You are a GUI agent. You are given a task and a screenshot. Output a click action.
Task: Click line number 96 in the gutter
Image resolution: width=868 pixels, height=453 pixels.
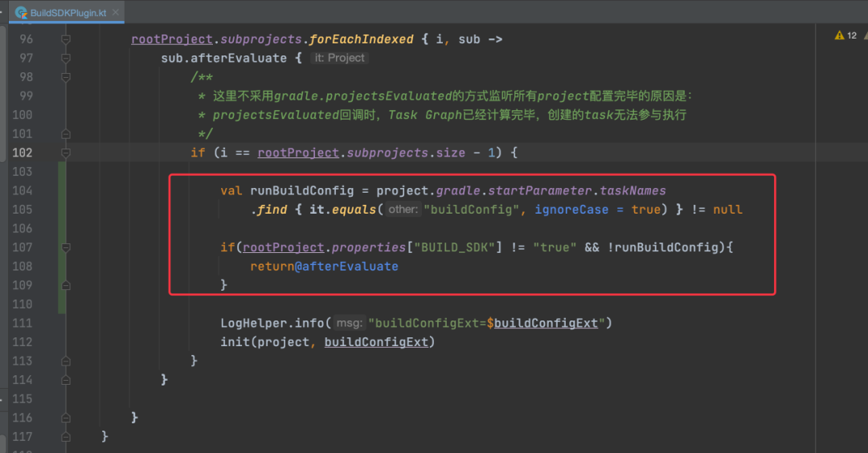point(26,39)
